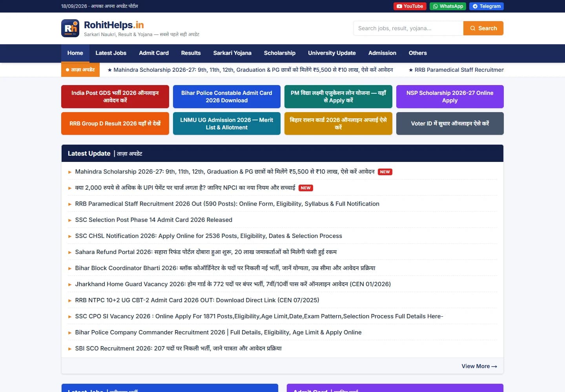This screenshot has width=565, height=392.
Task: Open SBI SCO Recruitment 2026 link
Action: (179, 348)
